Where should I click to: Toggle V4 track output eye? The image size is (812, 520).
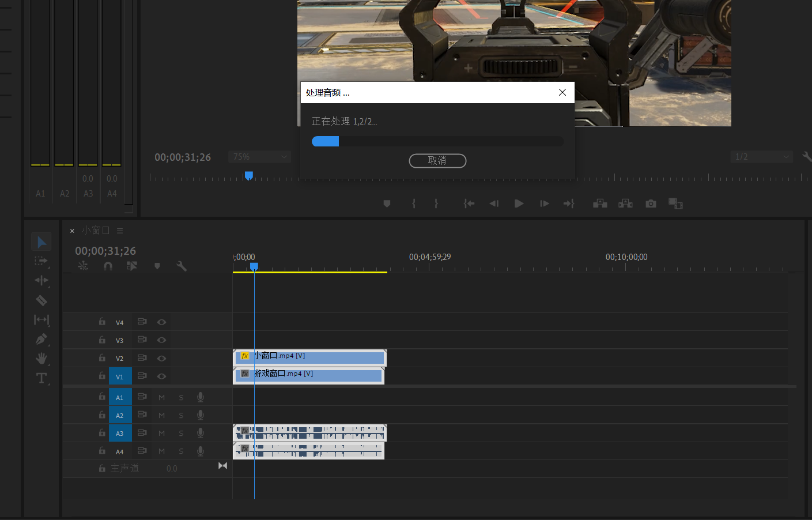point(162,322)
